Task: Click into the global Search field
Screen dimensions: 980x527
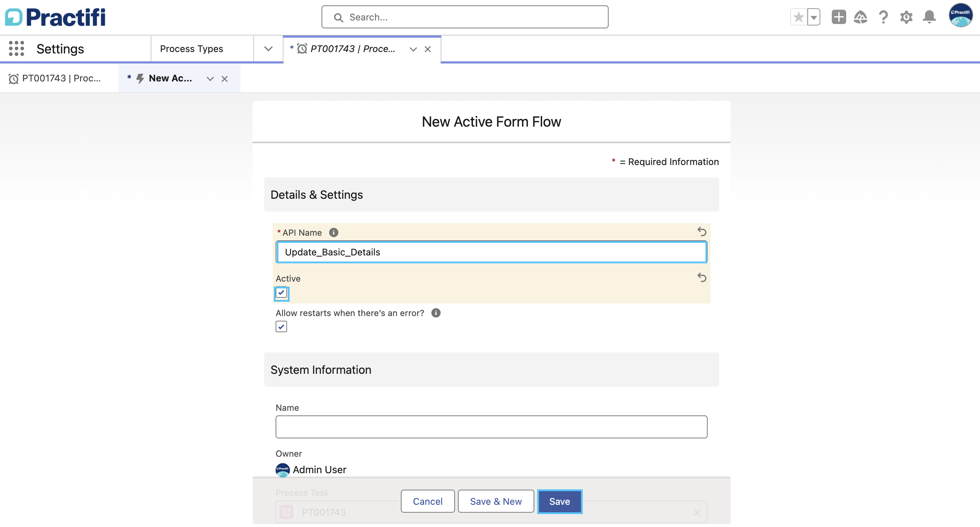Action: point(464,17)
